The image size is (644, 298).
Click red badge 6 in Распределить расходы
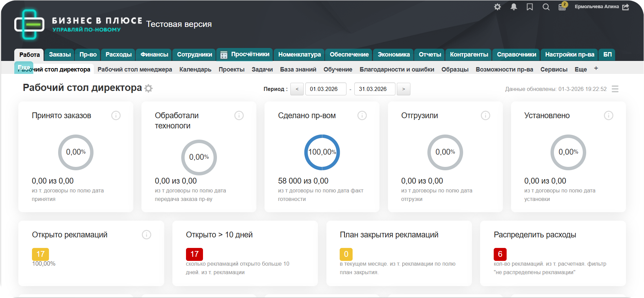(x=500, y=254)
